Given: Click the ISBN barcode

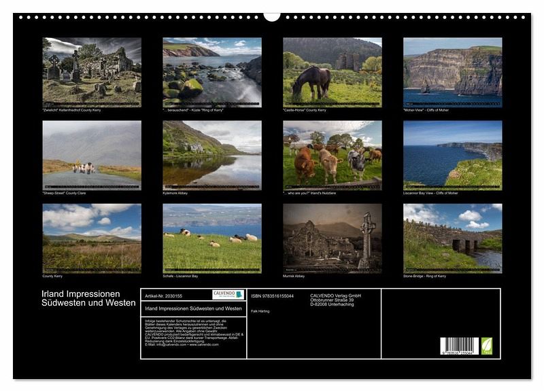Looking at the screenshot, I should tap(459, 346).
